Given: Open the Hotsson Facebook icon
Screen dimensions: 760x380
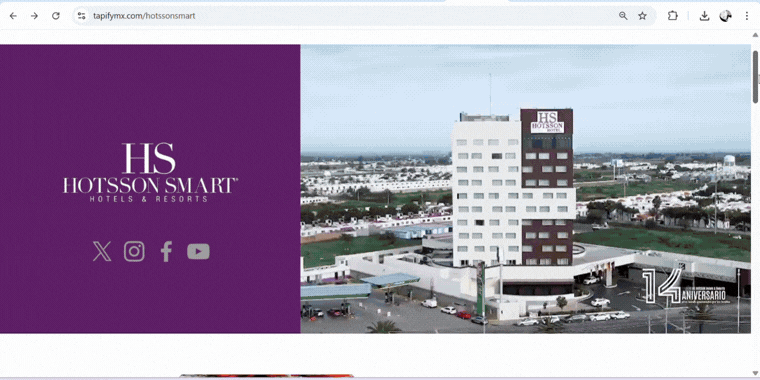Looking at the screenshot, I should [166, 252].
